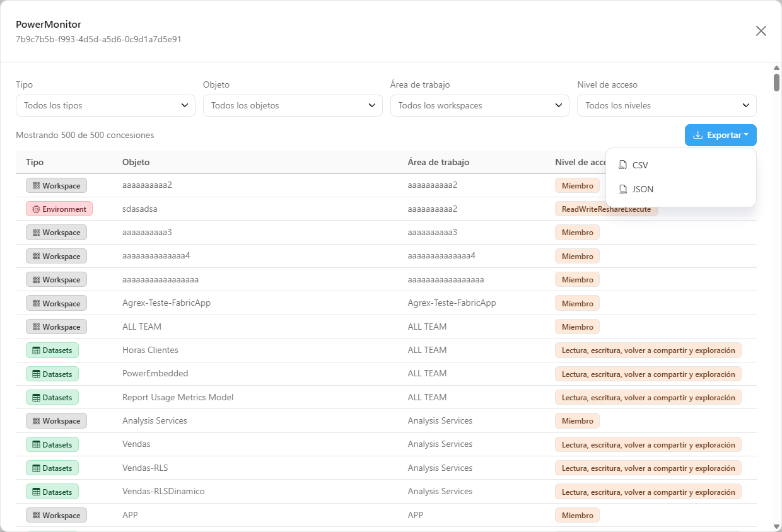
Task: Click the Tipo column header
Action: pyautogui.click(x=35, y=162)
